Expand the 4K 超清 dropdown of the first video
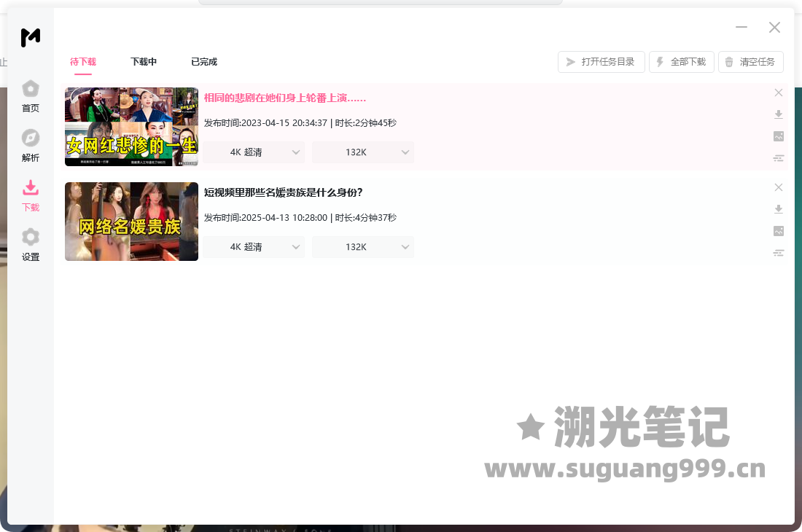Image resolution: width=802 pixels, height=532 pixels. 254,152
